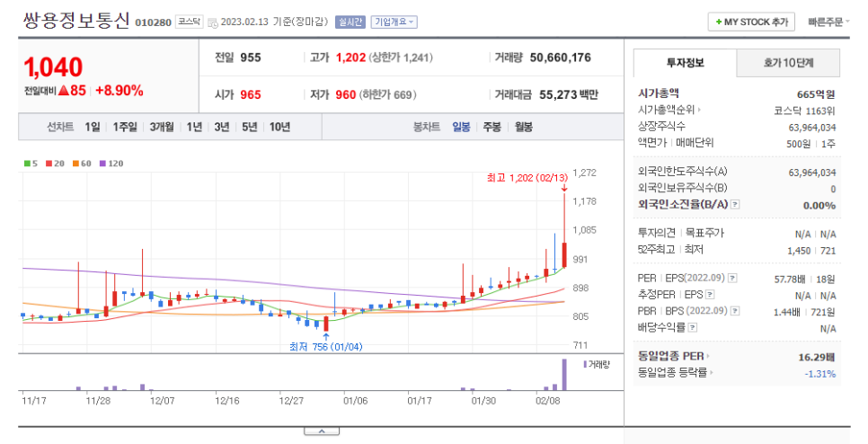Select the 1일 line chart period
Viewport: 868px width, 444px height.
[93, 127]
